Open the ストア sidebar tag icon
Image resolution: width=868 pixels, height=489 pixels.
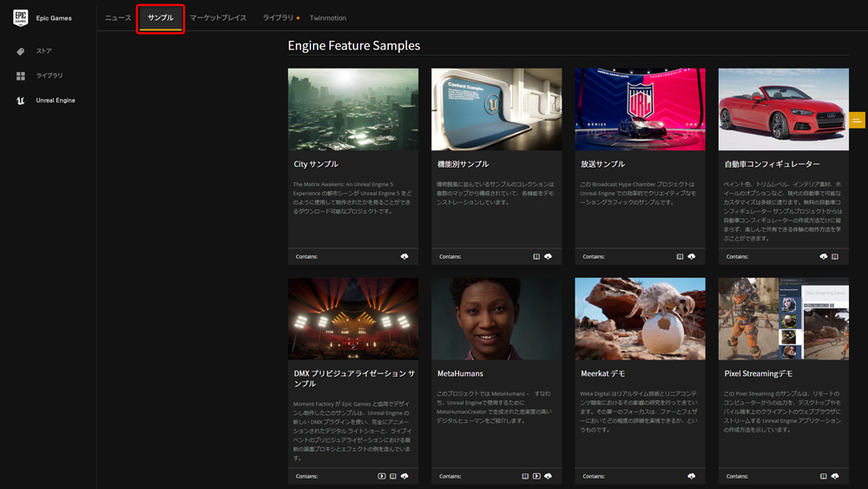pos(21,51)
